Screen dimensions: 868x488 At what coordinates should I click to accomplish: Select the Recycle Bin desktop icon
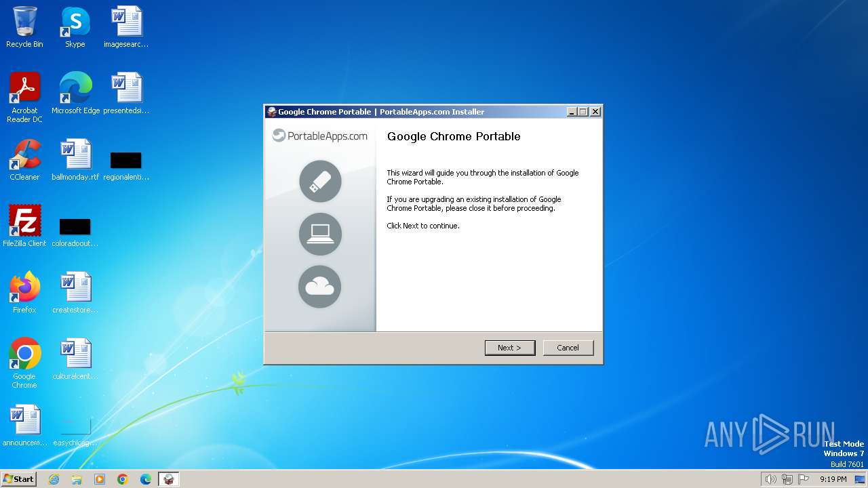tap(24, 27)
